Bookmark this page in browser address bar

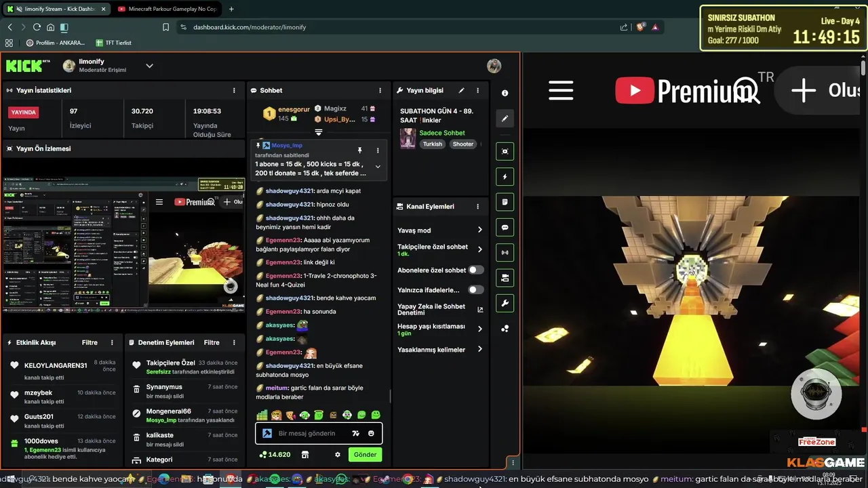165,27
